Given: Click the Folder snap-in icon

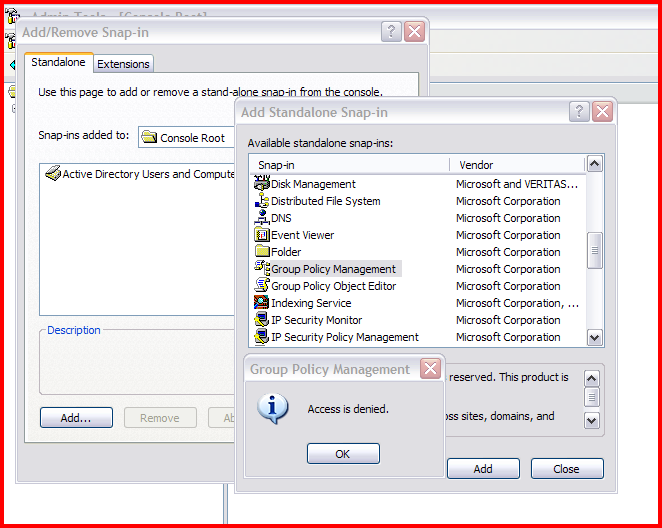Looking at the screenshot, I should pyautogui.click(x=262, y=252).
